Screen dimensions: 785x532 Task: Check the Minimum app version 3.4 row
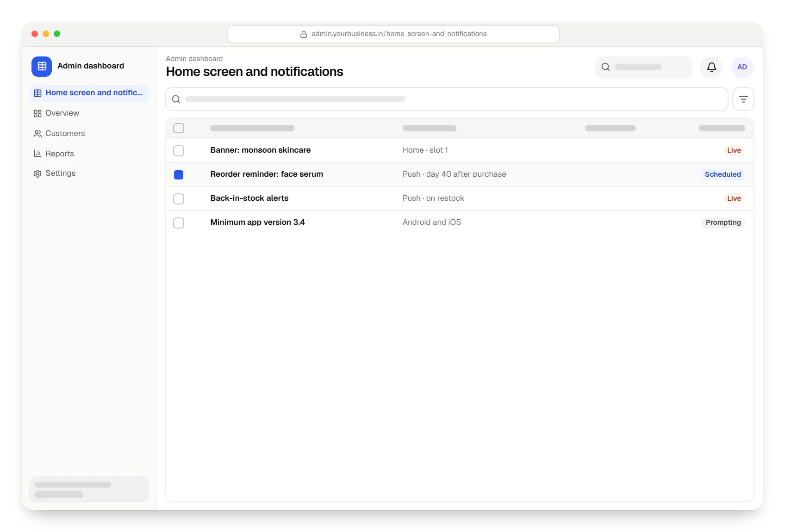(179, 223)
